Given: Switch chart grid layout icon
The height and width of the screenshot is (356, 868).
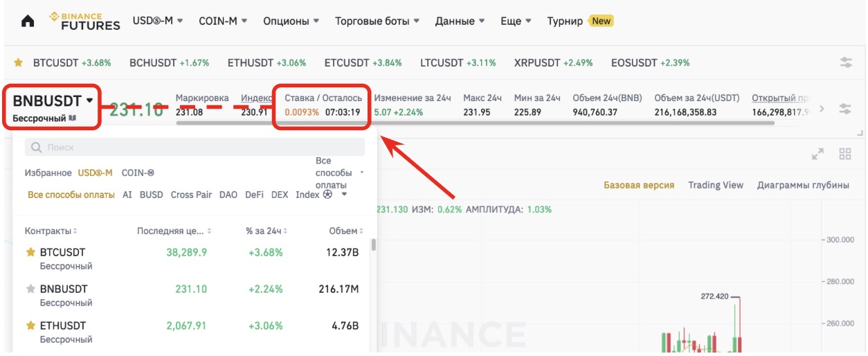Looking at the screenshot, I should click(x=844, y=154).
